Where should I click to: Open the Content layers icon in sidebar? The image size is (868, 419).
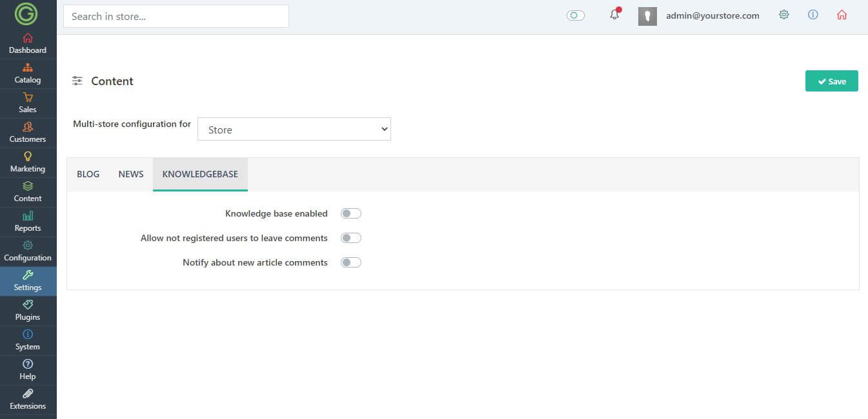28,186
